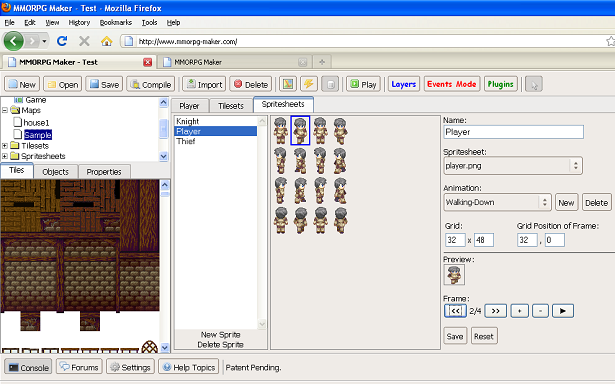Image resolution: width=615 pixels, height=384 pixels.
Task: Switch to the second MMORPG Maker tab
Action: click(235, 62)
